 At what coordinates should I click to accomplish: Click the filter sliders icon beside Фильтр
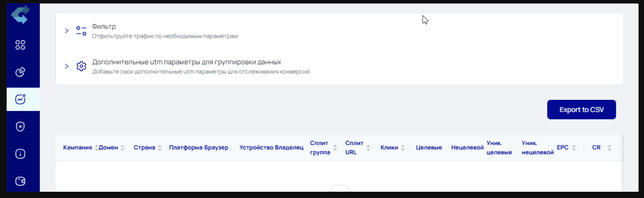(x=81, y=31)
